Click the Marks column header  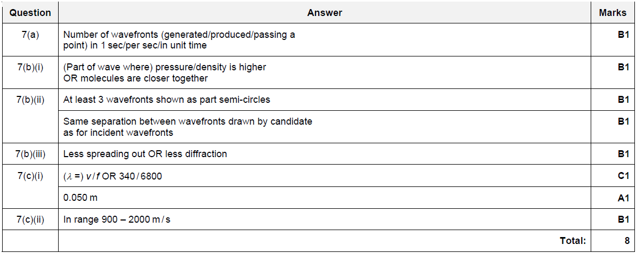(613, 13)
